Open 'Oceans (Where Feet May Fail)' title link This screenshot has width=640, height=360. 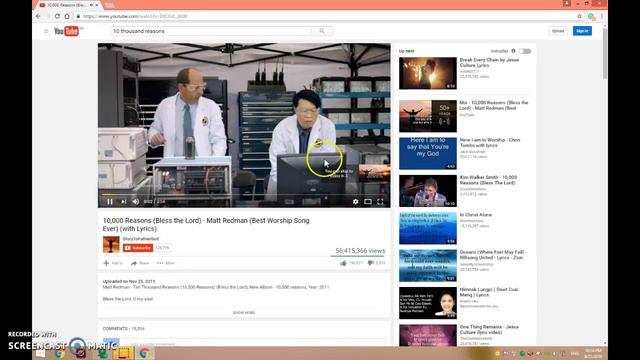493,255
